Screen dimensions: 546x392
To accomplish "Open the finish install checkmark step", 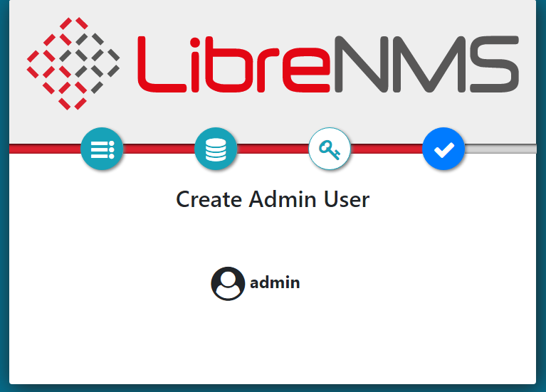I will [x=443, y=149].
